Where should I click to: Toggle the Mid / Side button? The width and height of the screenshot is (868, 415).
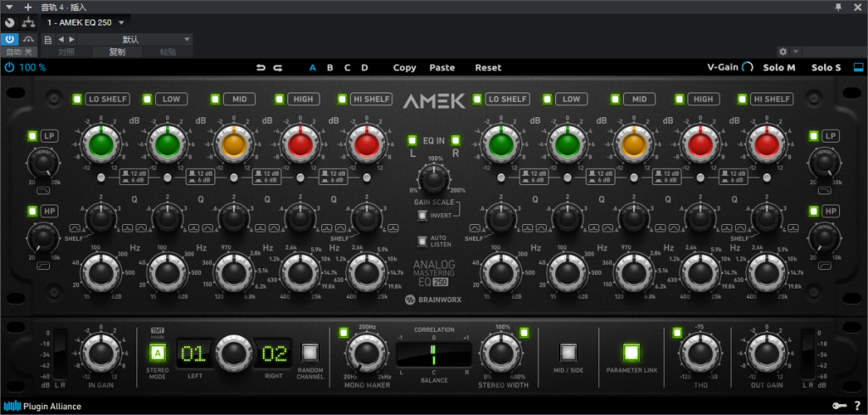point(569,352)
